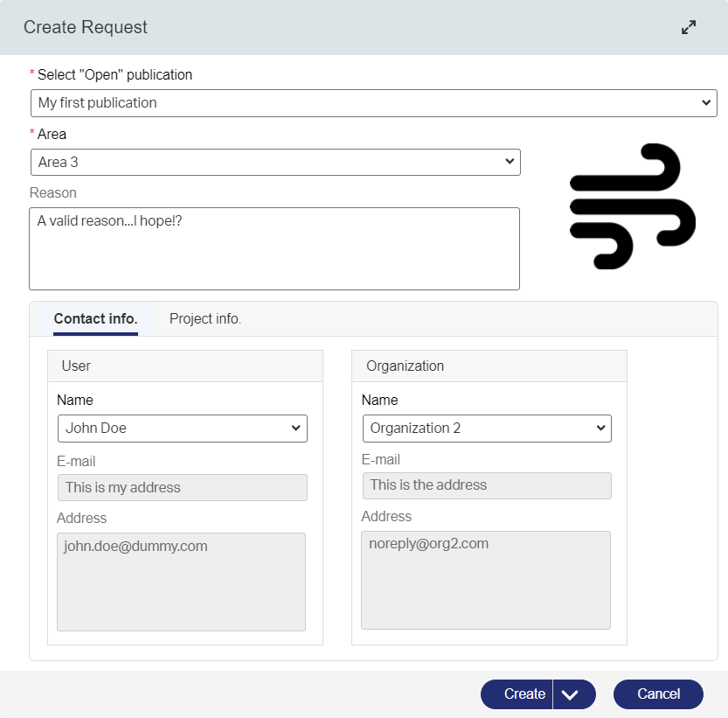
Task: Click into the Reason text area
Action: point(274,248)
